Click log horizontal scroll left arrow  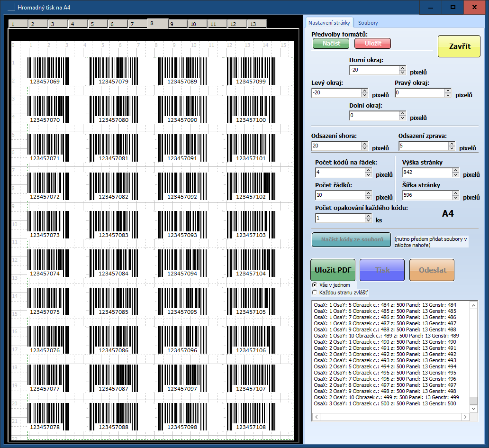[x=316, y=417]
